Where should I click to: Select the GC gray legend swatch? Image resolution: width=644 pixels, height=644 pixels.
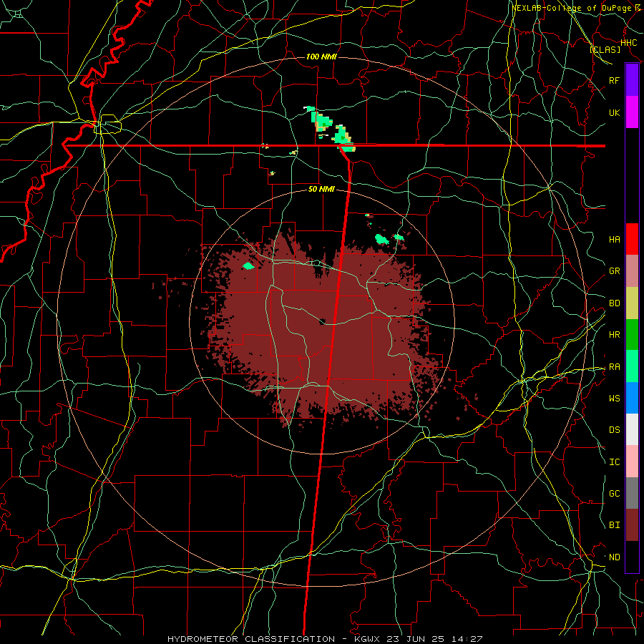coord(632,493)
